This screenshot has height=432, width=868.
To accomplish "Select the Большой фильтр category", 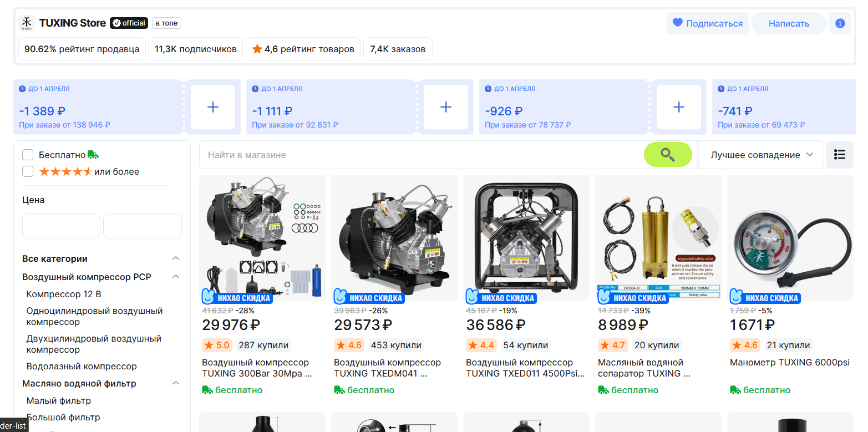I will (x=63, y=417).
